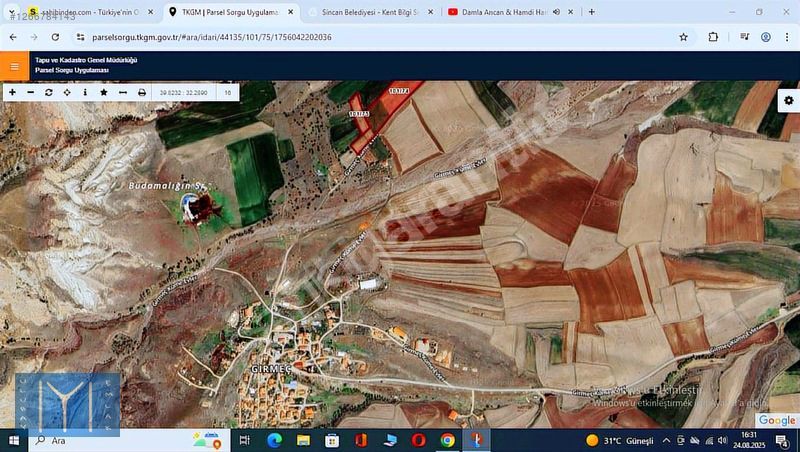Image resolution: width=800 pixels, height=452 pixels.
Task: Click the refresh map tool icon
Action: pos(48,92)
